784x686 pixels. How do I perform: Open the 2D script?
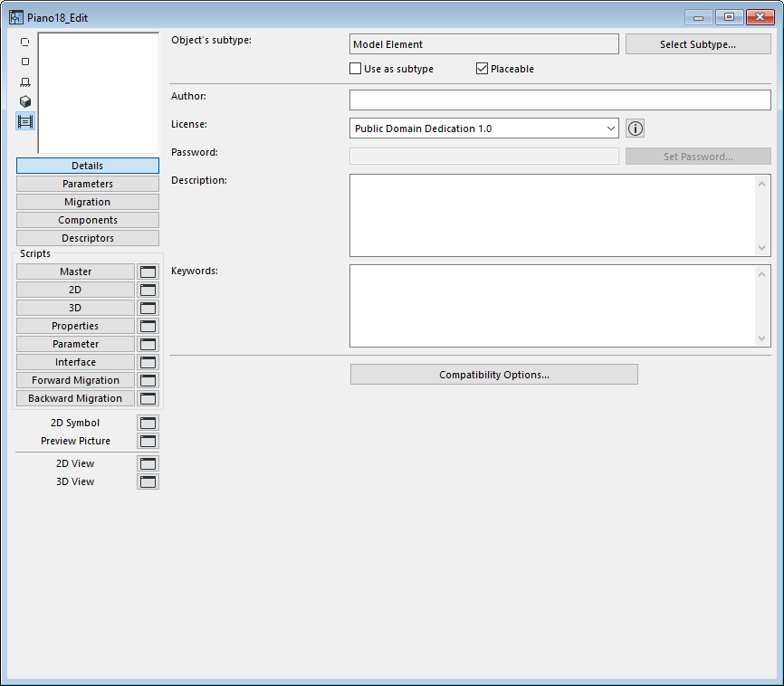(x=75, y=290)
